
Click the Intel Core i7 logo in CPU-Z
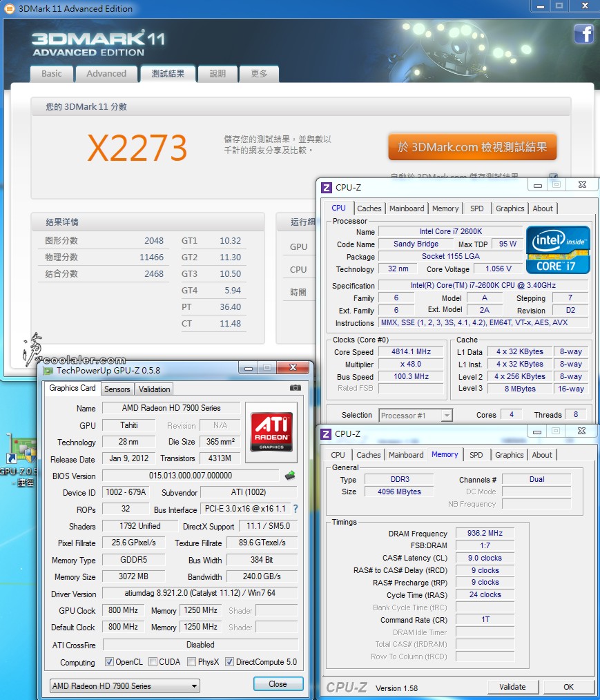point(557,249)
